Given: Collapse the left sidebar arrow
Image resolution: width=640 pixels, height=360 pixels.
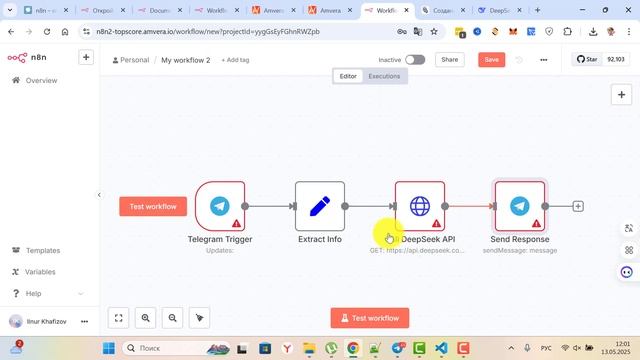Looking at the screenshot, I should click(99, 195).
